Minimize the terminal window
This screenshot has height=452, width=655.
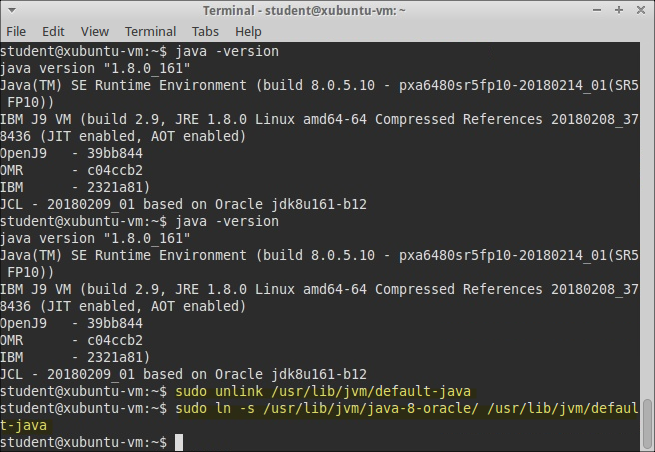597,10
